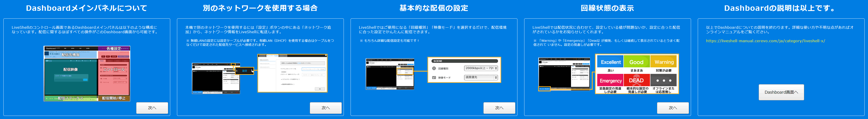Click the heading 基本的な配信の設定

tap(434, 8)
